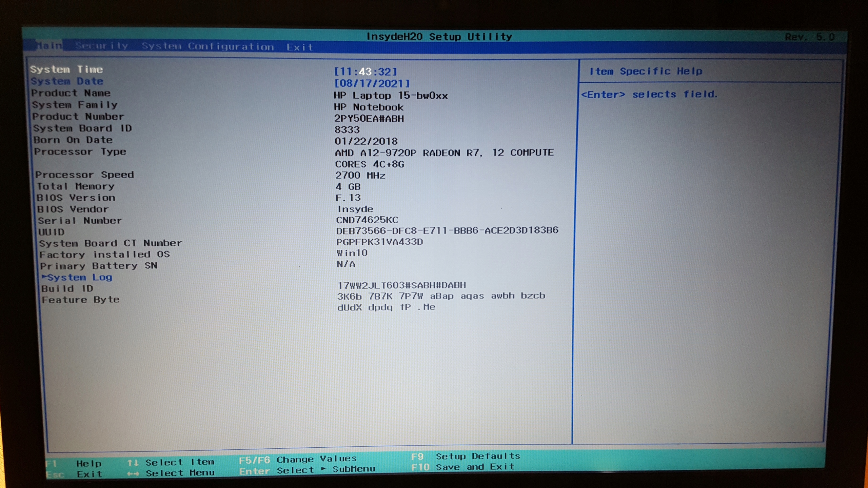Screen dimensions: 868x488
Task: Select the System Time hours field
Action: tap(346, 72)
